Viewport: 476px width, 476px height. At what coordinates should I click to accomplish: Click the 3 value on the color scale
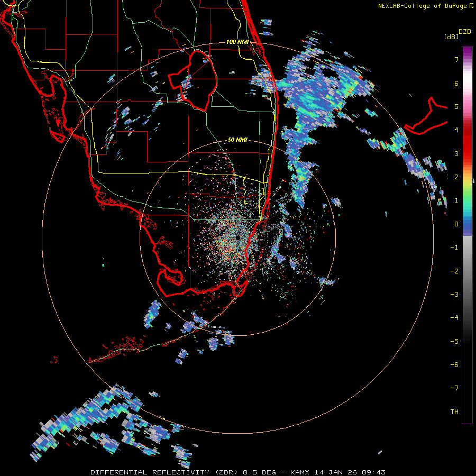456,153
